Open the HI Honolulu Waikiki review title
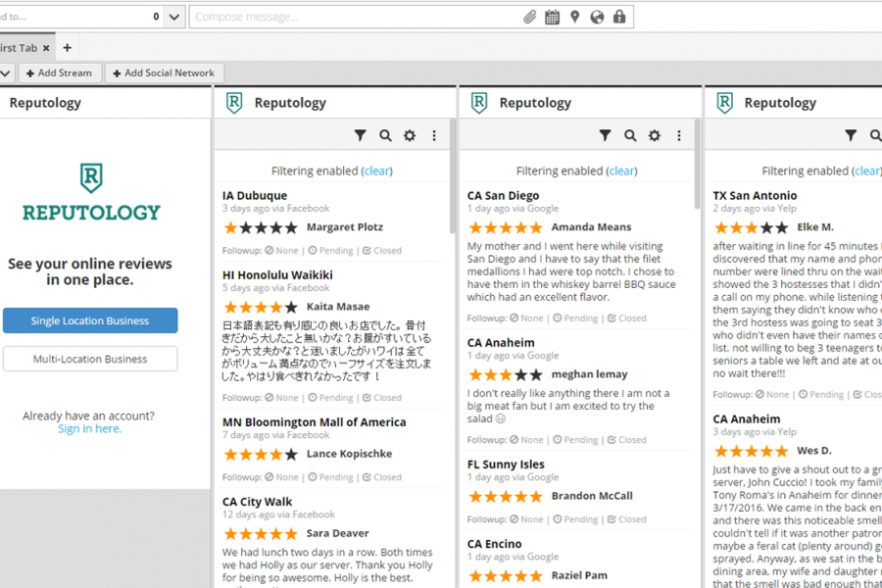The image size is (882, 588). point(277,275)
